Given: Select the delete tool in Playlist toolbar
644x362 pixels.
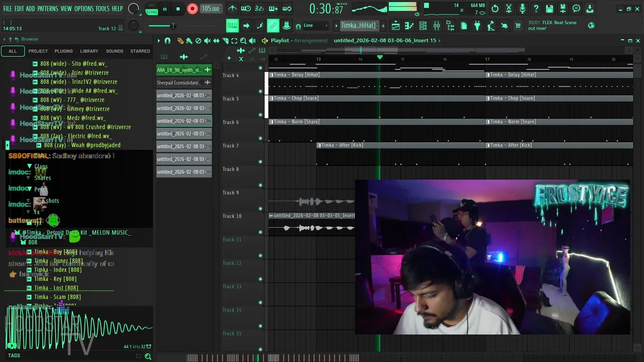Looking at the screenshot, I should [198, 41].
